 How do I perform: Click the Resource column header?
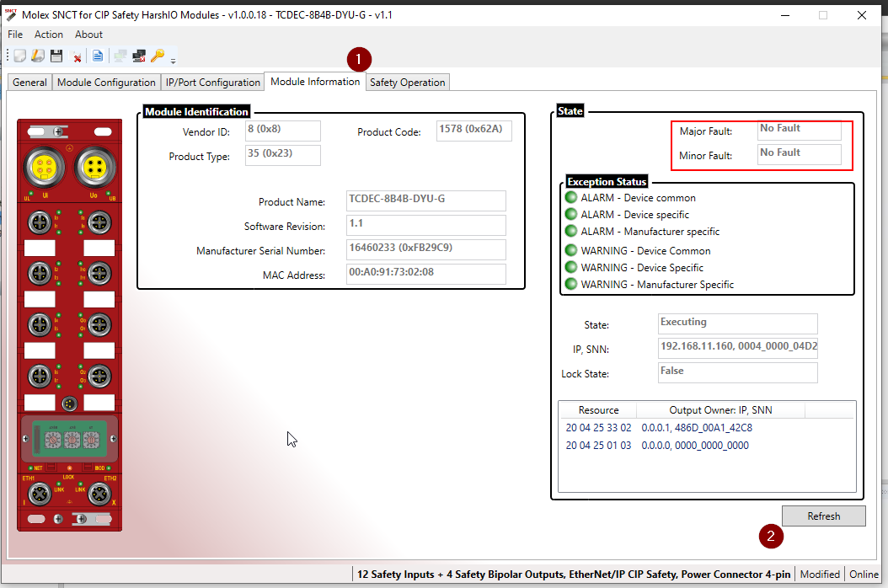[x=598, y=410]
